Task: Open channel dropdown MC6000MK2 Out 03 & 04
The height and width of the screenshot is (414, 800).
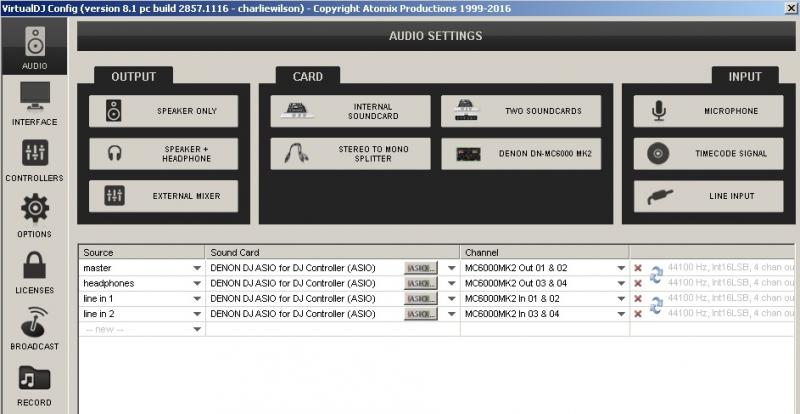Action: (x=621, y=283)
